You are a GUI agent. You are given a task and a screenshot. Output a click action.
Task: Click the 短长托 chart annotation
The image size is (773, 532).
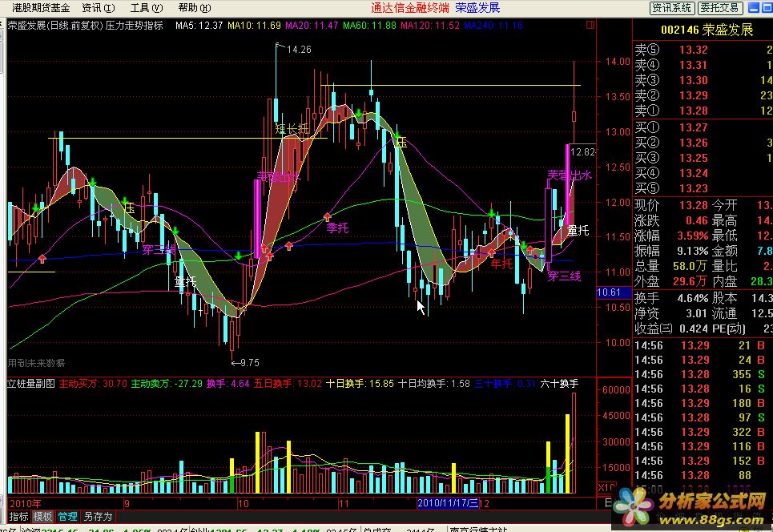[x=292, y=129]
